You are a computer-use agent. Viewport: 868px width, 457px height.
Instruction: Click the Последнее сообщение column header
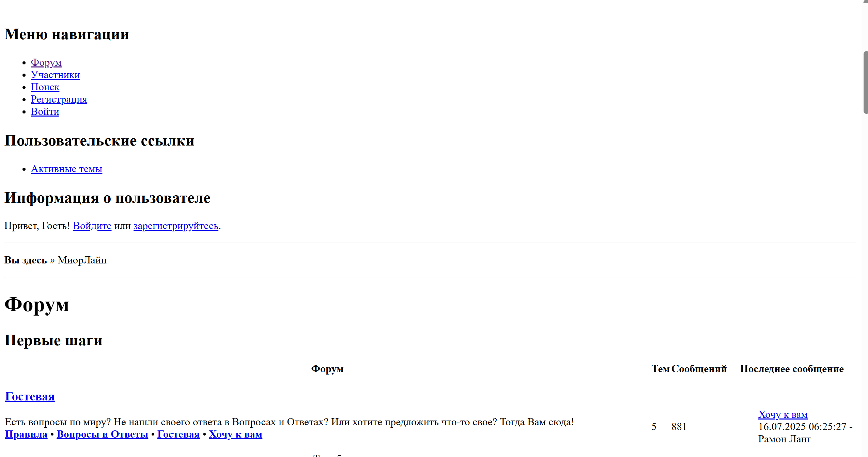[792, 369]
